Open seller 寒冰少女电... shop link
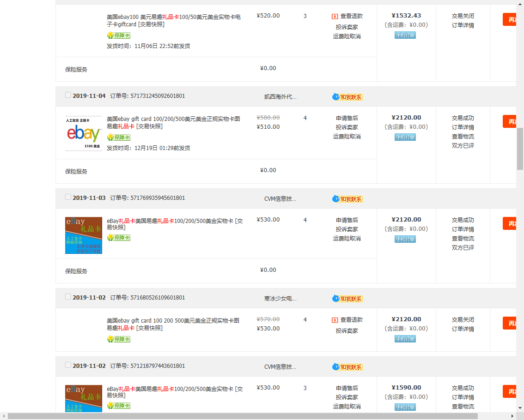Screen dimensions: 524x420 point(280,299)
